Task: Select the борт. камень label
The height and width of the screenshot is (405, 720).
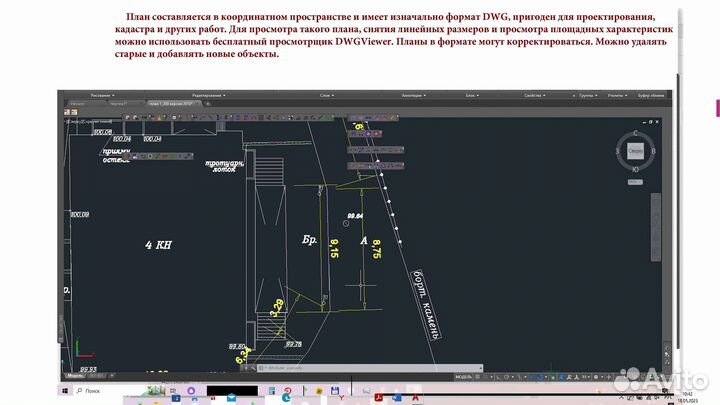Action: (x=426, y=305)
